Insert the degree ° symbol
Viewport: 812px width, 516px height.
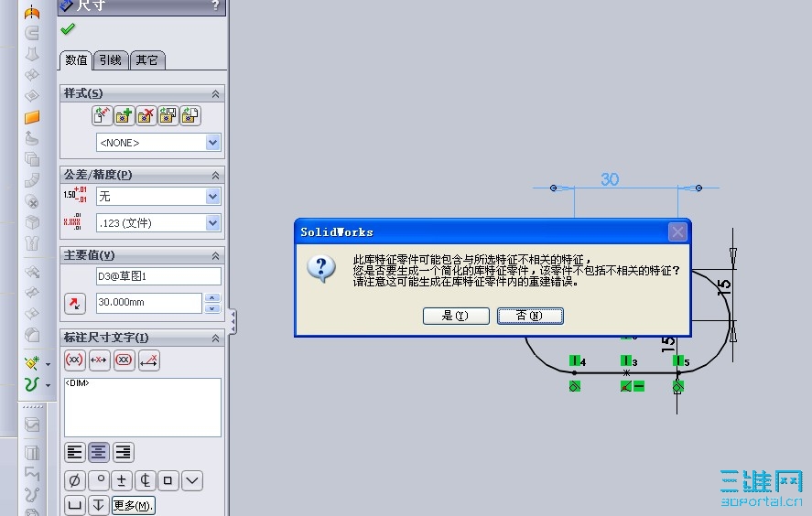click(x=98, y=481)
